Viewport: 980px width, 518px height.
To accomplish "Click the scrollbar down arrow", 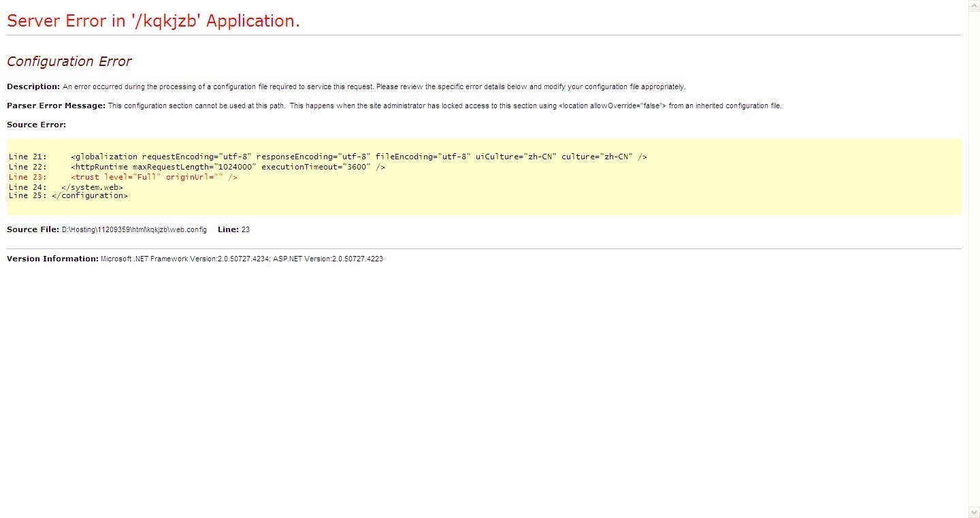I will [974, 512].
